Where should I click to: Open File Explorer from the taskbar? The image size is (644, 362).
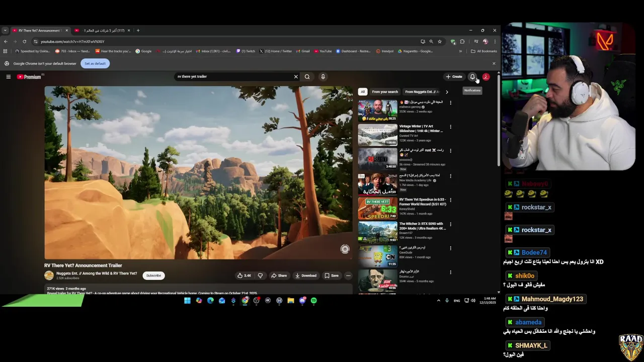coord(290,301)
